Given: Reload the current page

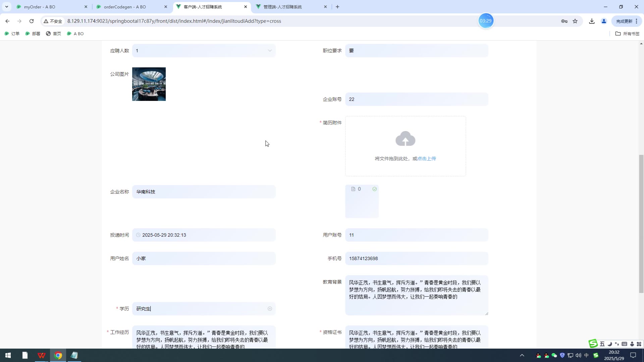Looking at the screenshot, I should 32,21.
